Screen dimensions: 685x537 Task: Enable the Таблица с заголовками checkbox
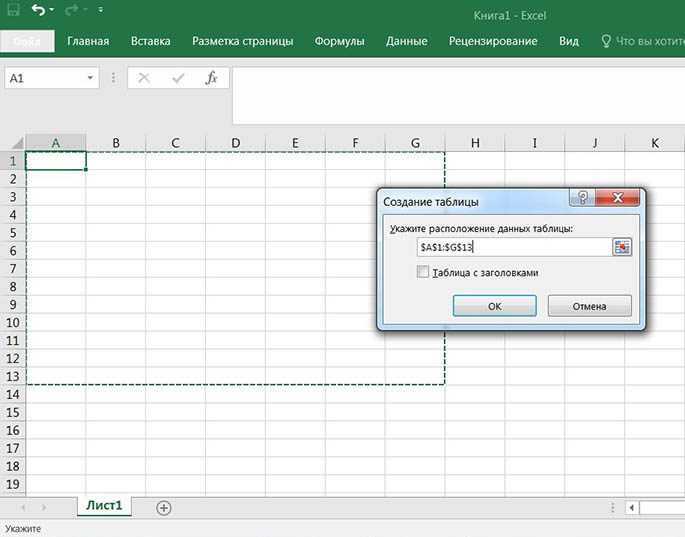point(423,272)
